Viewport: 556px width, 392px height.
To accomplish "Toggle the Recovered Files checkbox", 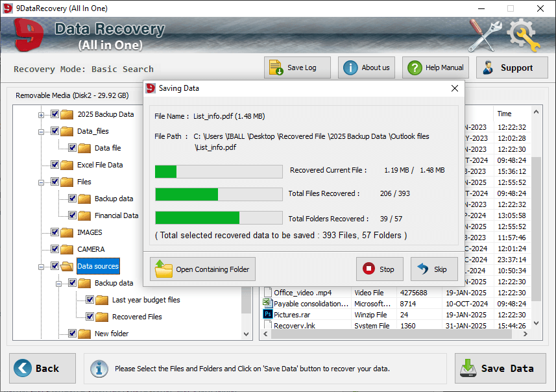I will pos(90,316).
